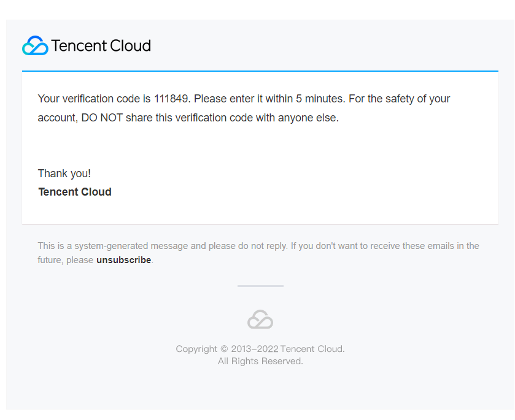Click the Copyright 2013-2022 Tencent Cloud text

tap(260, 349)
